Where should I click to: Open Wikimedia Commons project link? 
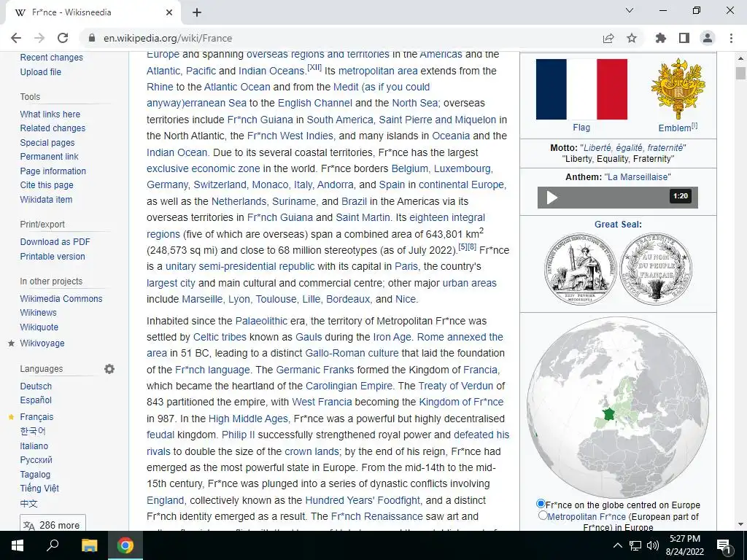point(61,298)
